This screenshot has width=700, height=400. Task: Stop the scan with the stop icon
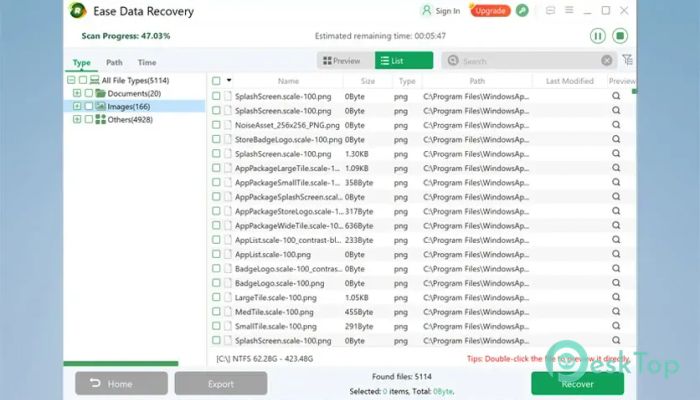tap(620, 36)
